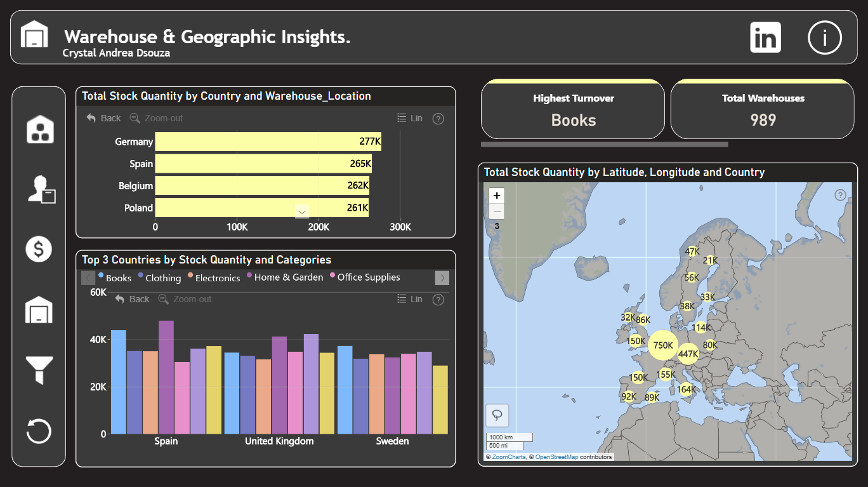Toggle Lin scale on country bar chart

[410, 118]
